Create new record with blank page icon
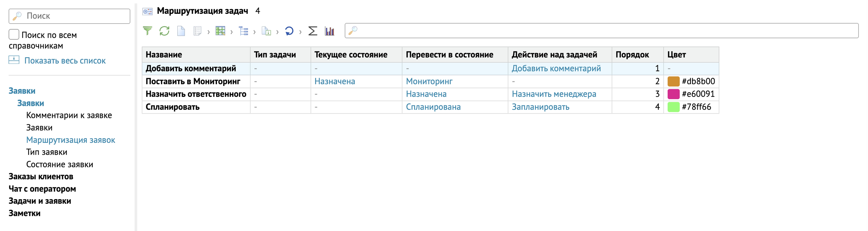Viewport: 868px width, 231px height. click(x=181, y=31)
